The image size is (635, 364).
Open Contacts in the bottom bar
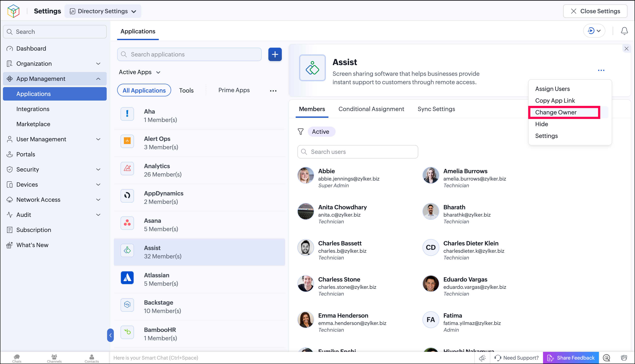tap(92, 358)
